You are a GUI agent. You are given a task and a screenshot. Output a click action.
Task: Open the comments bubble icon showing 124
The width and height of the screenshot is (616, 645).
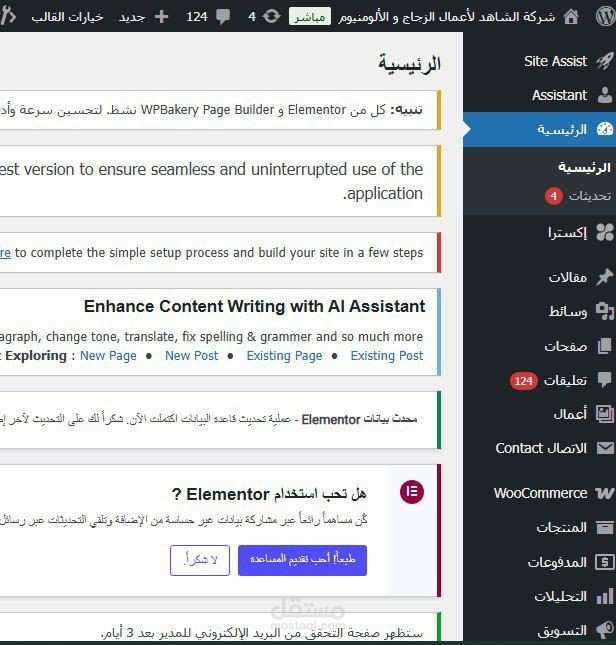pyautogui.click(x=223, y=17)
